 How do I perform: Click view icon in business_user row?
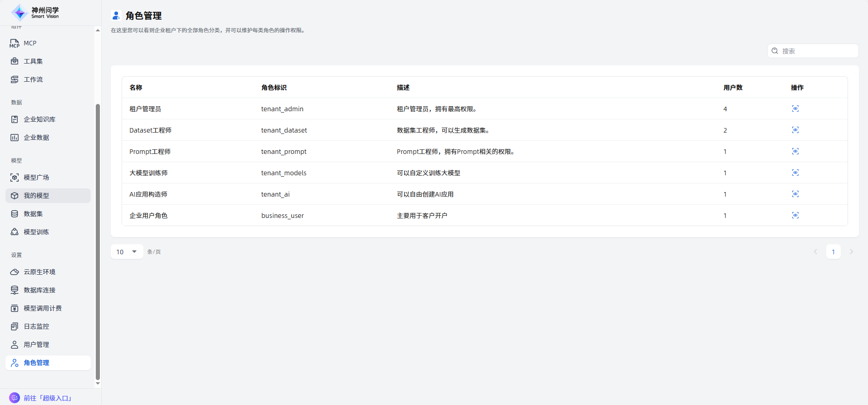point(795,215)
